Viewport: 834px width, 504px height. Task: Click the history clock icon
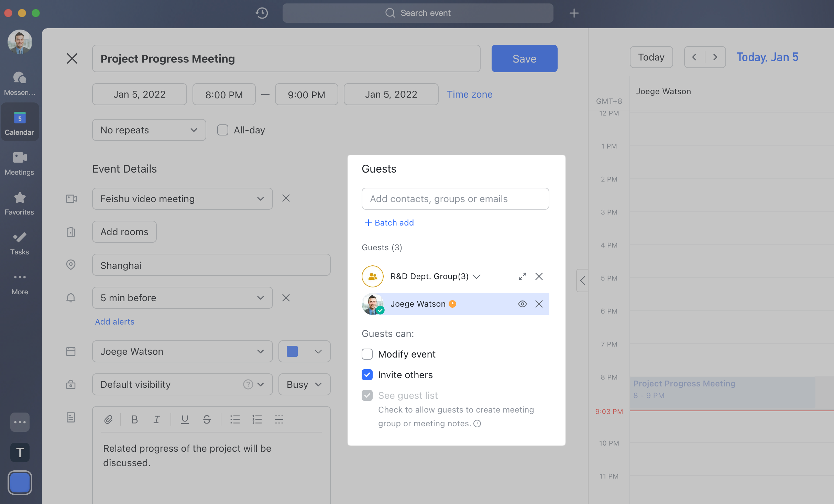[x=262, y=13]
